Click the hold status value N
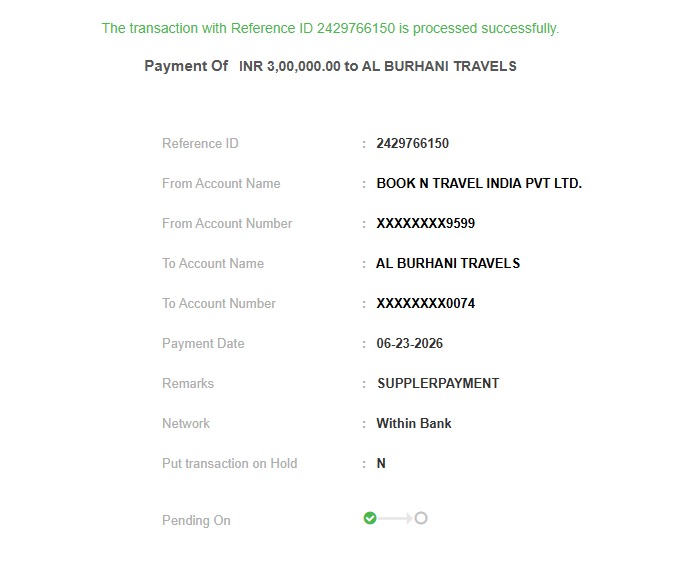Viewport: 679px width, 562px height. click(x=381, y=463)
